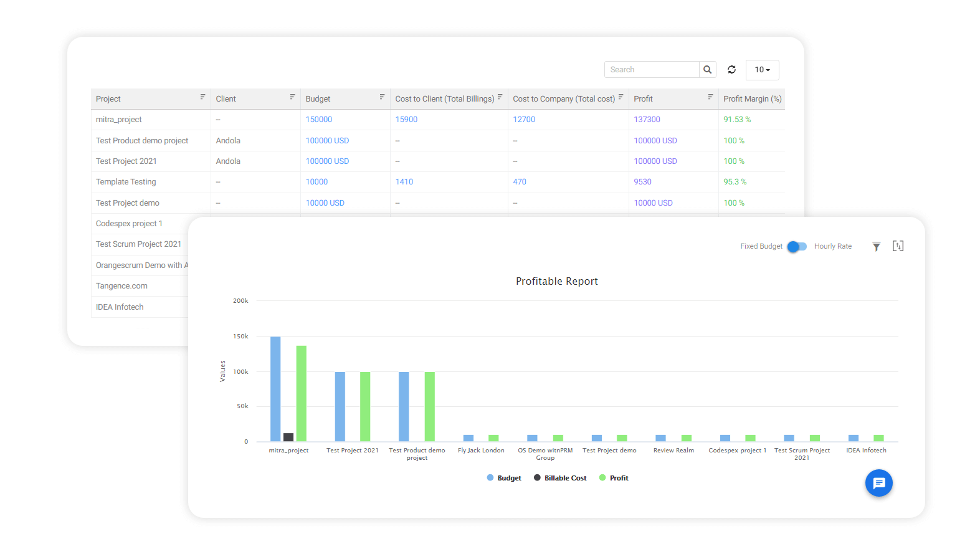Click into the Search input field
The width and height of the screenshot is (980, 554).
pos(651,70)
